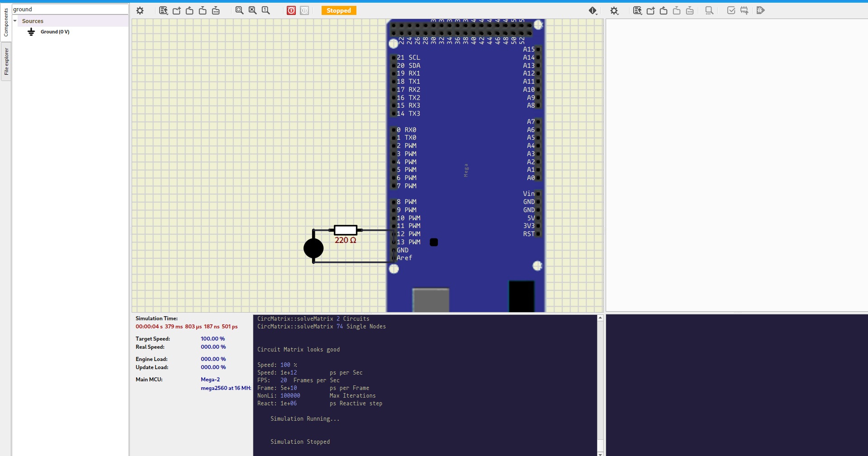This screenshot has width=868, height=456.
Task: Collapse the Sources category tree
Action: click(x=15, y=21)
